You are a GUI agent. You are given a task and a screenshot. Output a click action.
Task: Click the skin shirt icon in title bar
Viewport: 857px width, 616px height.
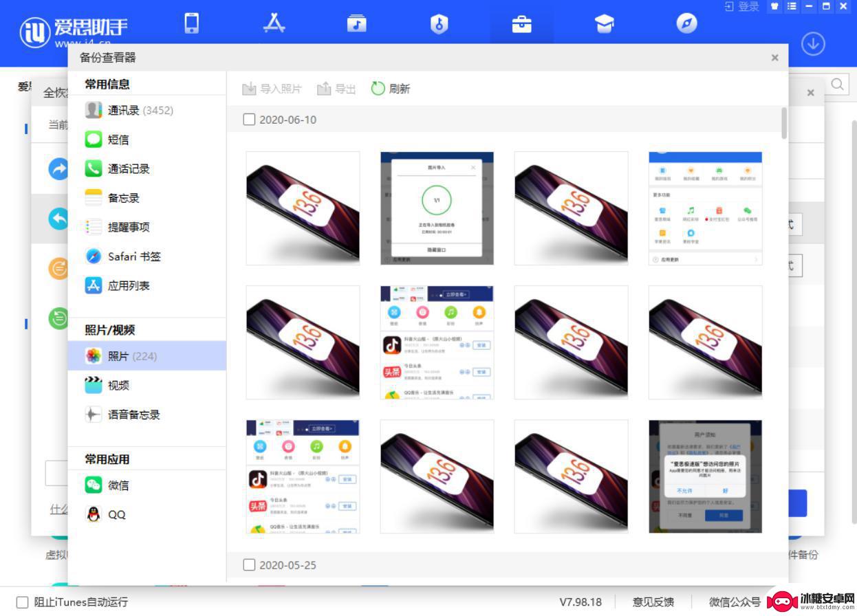pos(774,6)
